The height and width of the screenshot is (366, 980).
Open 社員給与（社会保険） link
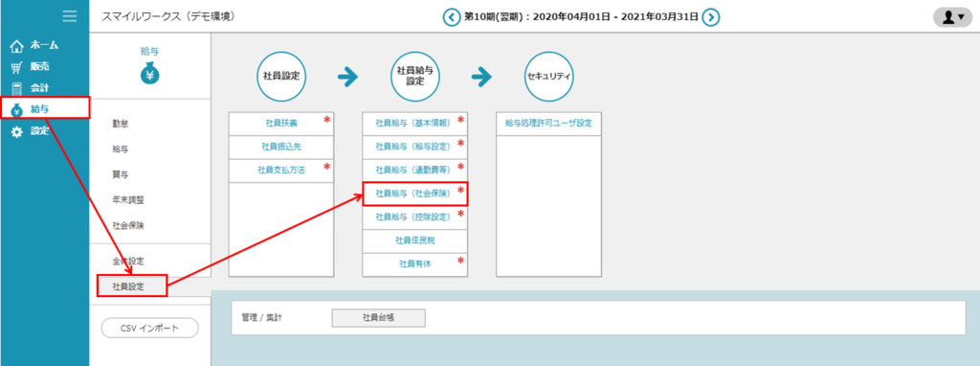point(415,194)
